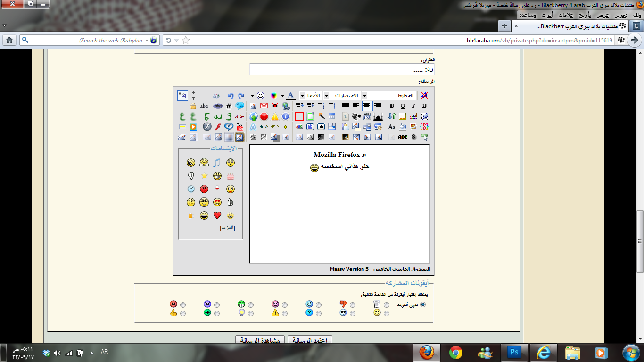Viewport: 644px width, 362px height.
Task: Choose the light bulb post icon radio
Action: 251,313
